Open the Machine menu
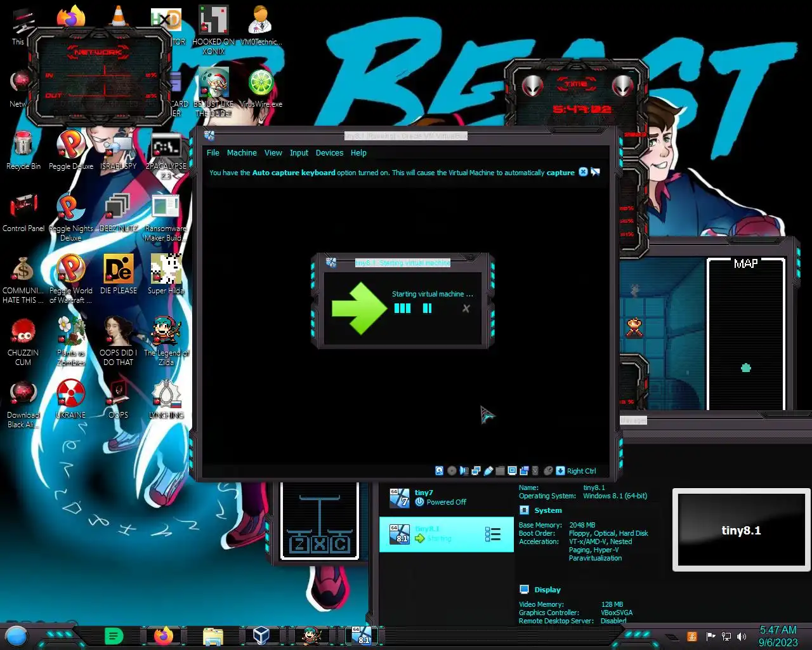Screen dimensions: 812x650 click(242, 153)
